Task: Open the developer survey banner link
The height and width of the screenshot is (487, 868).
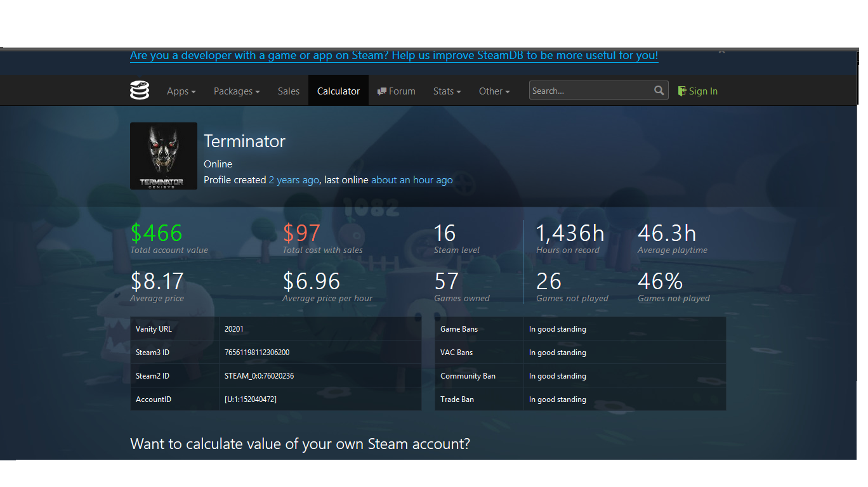Action: tap(394, 55)
